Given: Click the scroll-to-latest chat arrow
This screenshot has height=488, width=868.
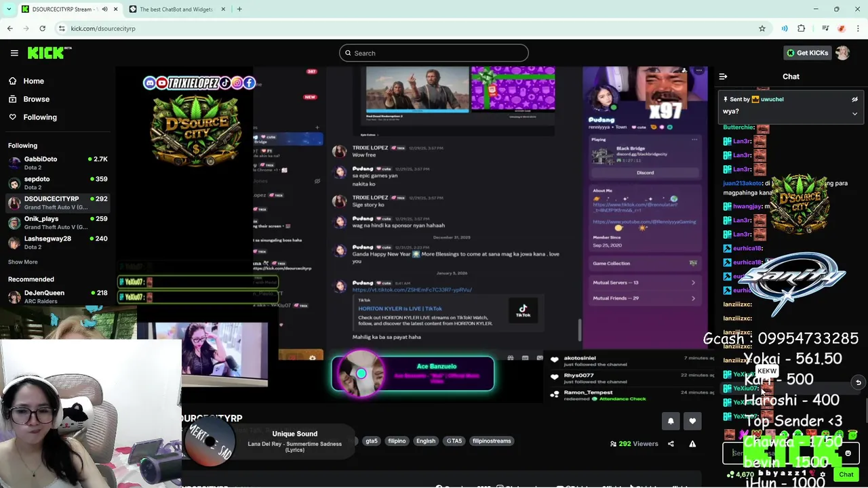Looking at the screenshot, I should [x=858, y=383].
